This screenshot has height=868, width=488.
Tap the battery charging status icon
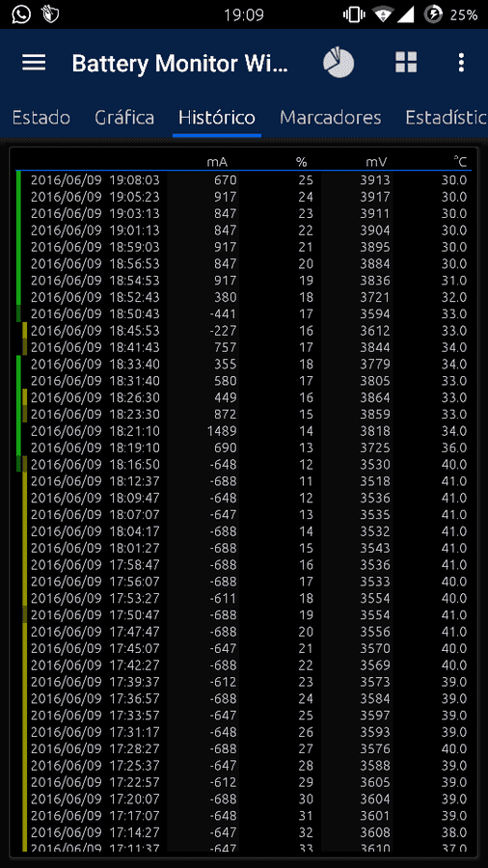433,14
